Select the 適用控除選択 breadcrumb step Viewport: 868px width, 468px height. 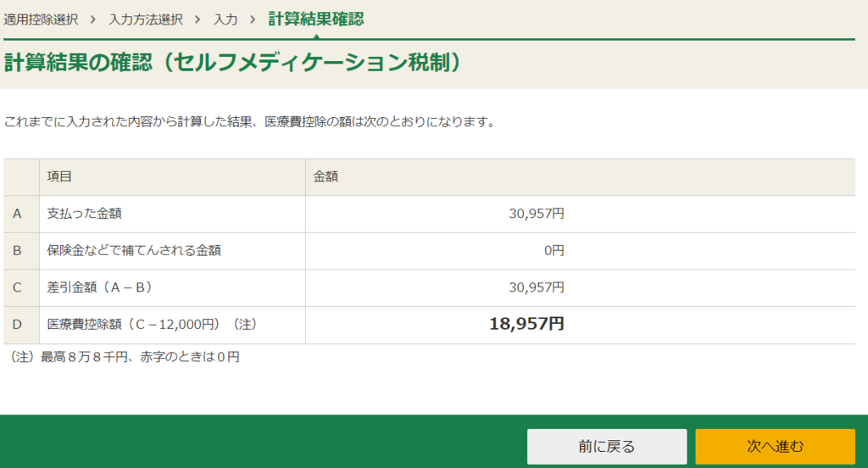(x=41, y=19)
